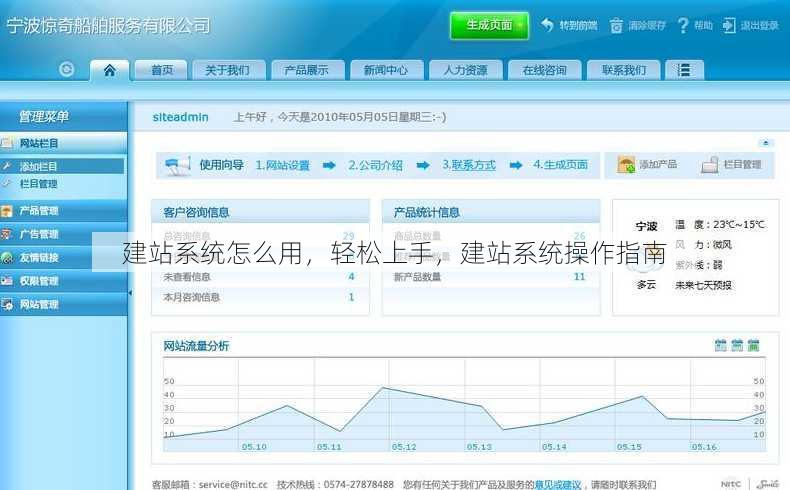Click the 栏目管理 shortcut icon in the wizard bar
Screen dimensions: 790x490
point(710,165)
